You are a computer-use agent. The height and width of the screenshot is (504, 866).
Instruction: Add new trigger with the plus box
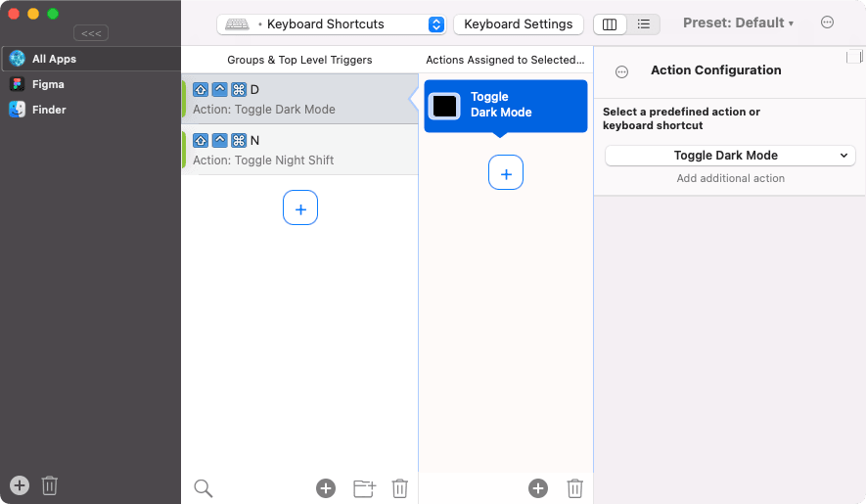coord(300,207)
